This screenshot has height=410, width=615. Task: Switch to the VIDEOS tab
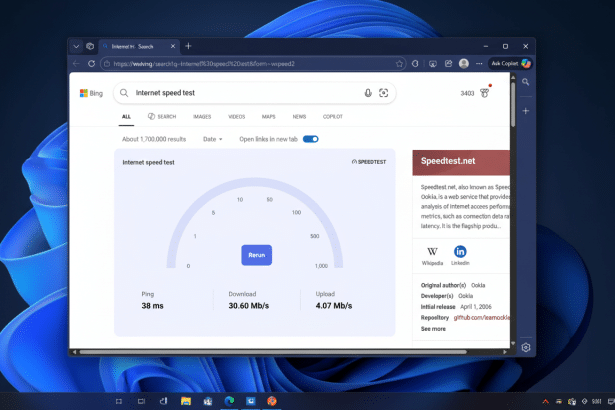[237, 117]
